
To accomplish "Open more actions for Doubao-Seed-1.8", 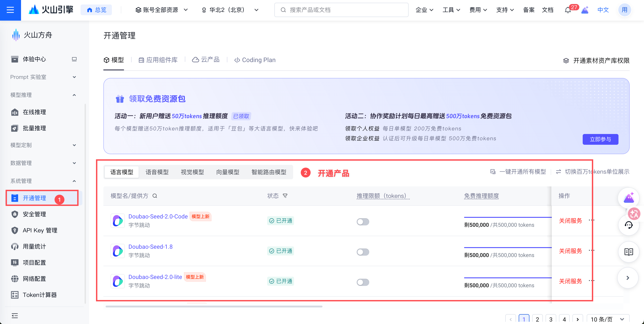I will [591, 250].
